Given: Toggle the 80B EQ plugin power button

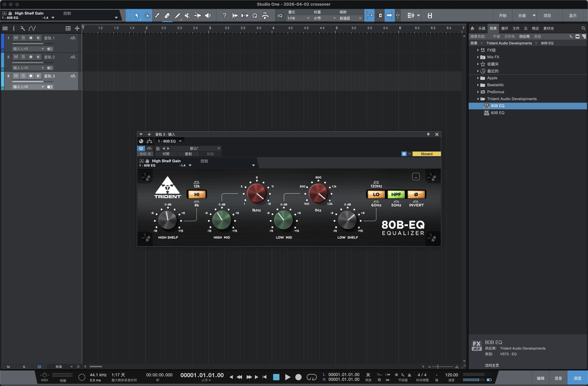Looking at the screenshot, I should click(141, 149).
